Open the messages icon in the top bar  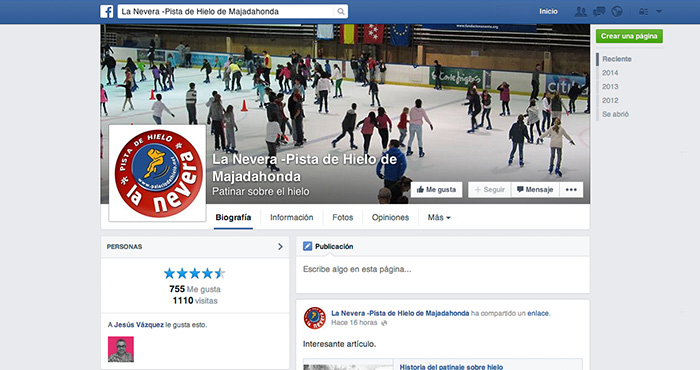click(599, 12)
